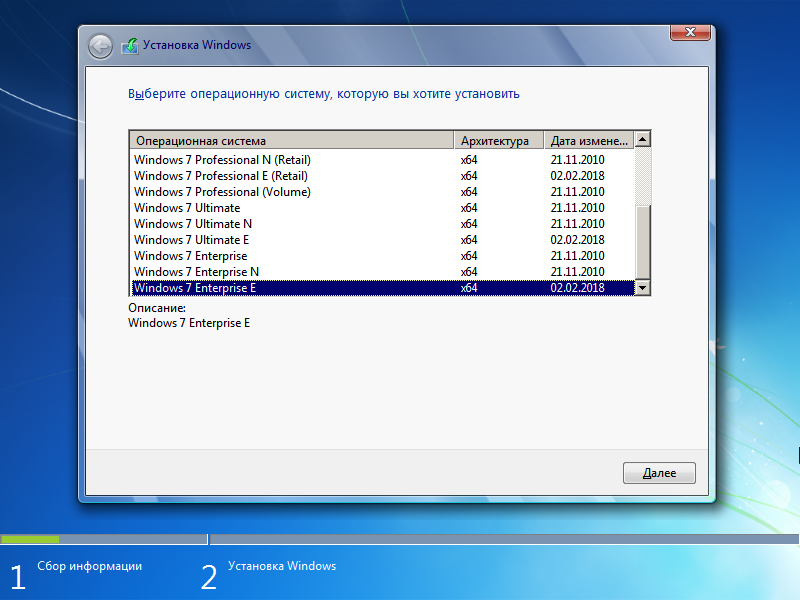
Task: Click date 21.11.2010 in Enterprise N row
Action: pyautogui.click(x=577, y=272)
